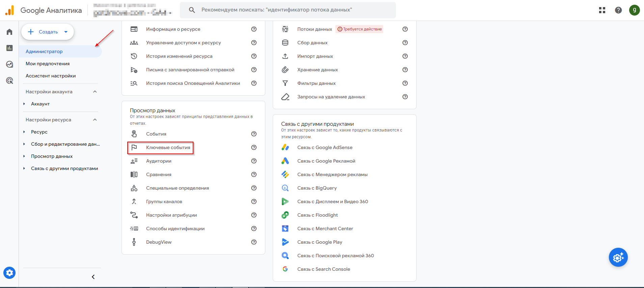Screen dimensions: 644x288
Task: Expand the 'Ресурс' tree item
Action: (24, 132)
